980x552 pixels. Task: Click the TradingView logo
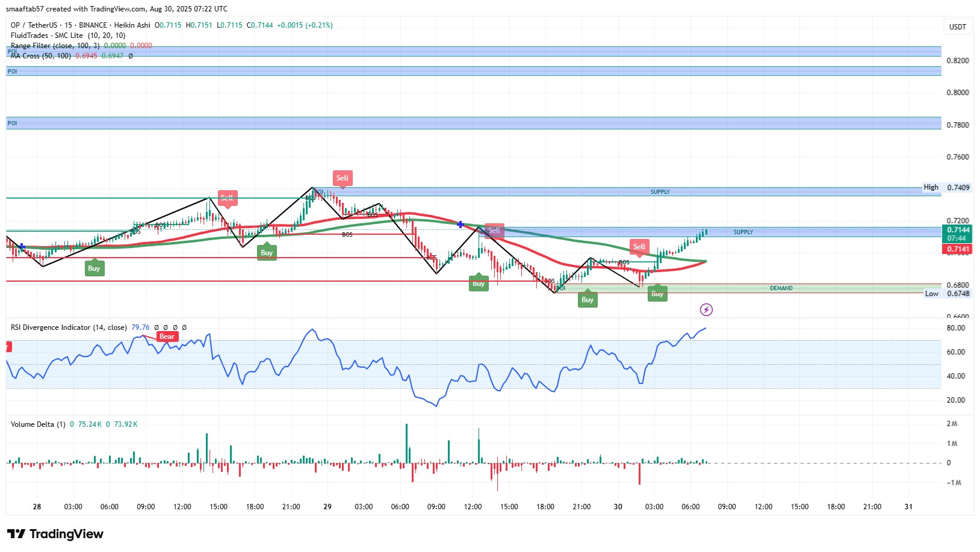55,534
